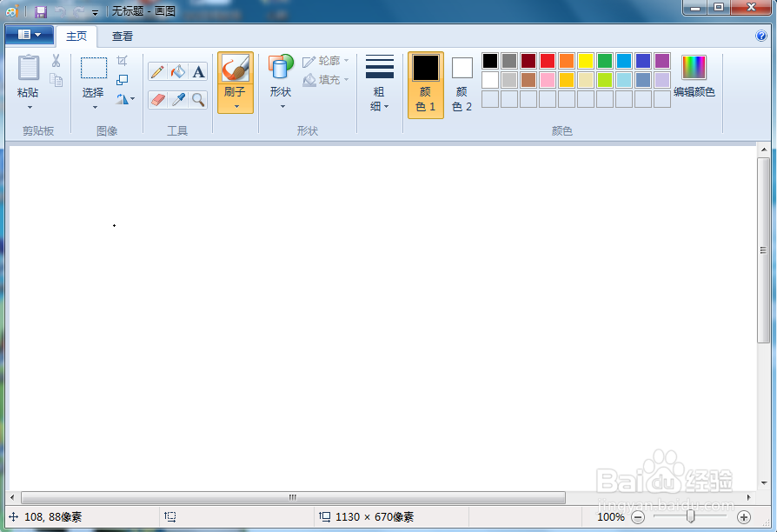The width and height of the screenshot is (777, 532).
Task: Switch to the Home (主页) tab
Action: point(76,37)
